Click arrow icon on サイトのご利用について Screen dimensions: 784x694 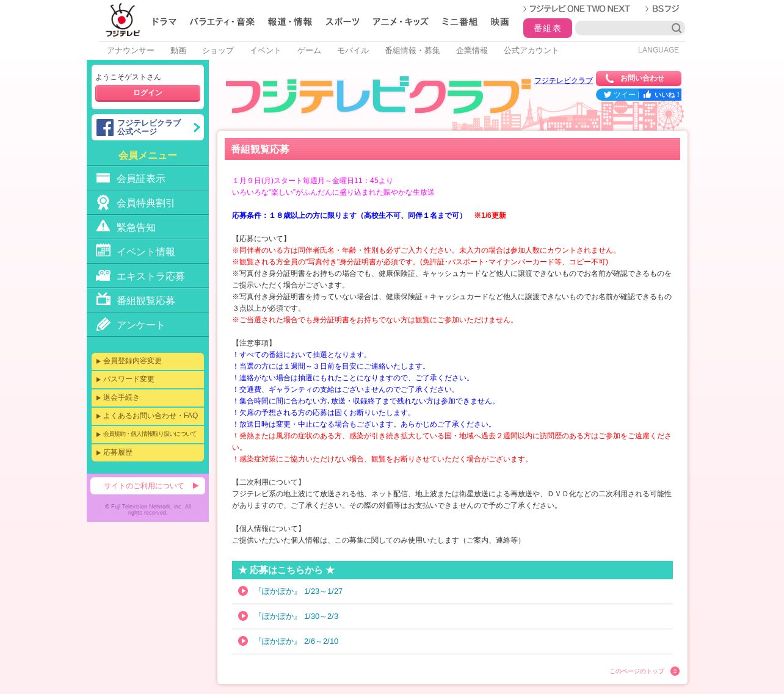click(x=195, y=486)
